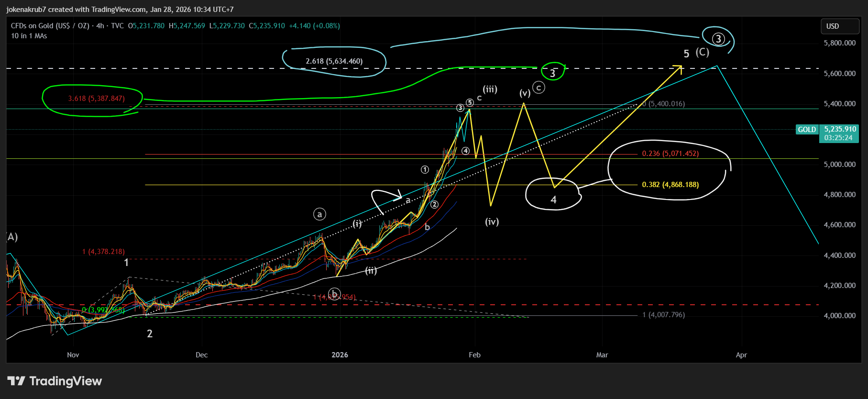Click the 4h interval in the legend

pos(100,26)
